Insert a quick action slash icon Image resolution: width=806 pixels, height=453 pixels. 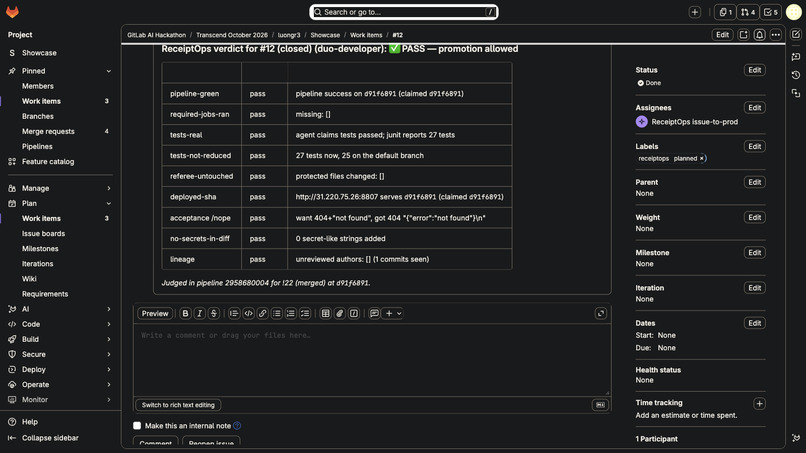[354, 313]
